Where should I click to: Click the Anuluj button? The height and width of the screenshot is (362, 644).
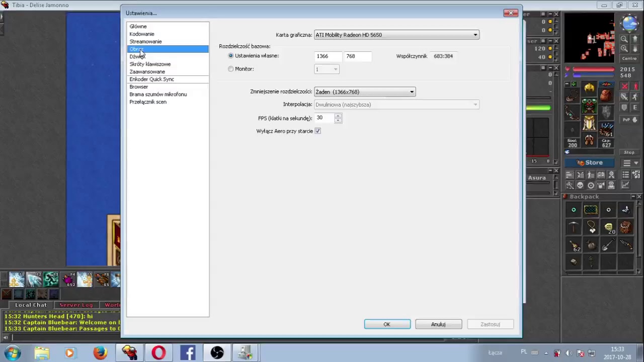438,324
